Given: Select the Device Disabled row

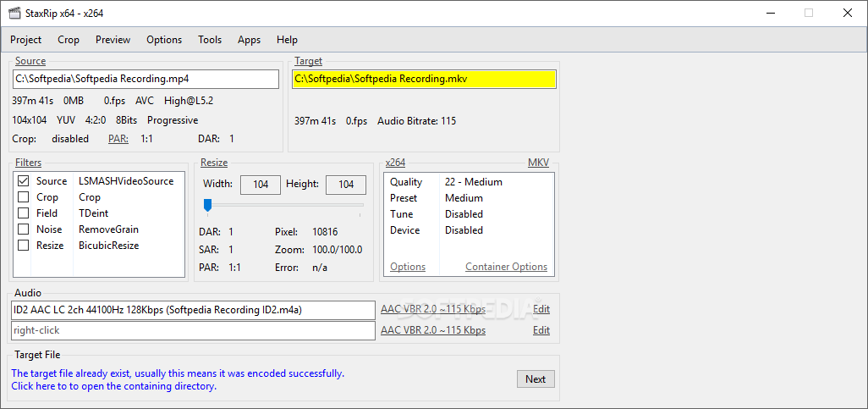Looking at the screenshot, I should [x=469, y=230].
